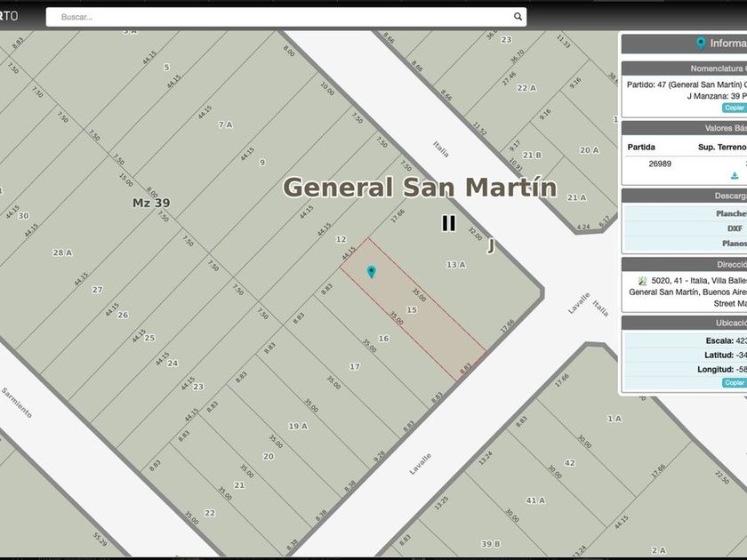Click the Mz 39 block label

click(150, 203)
